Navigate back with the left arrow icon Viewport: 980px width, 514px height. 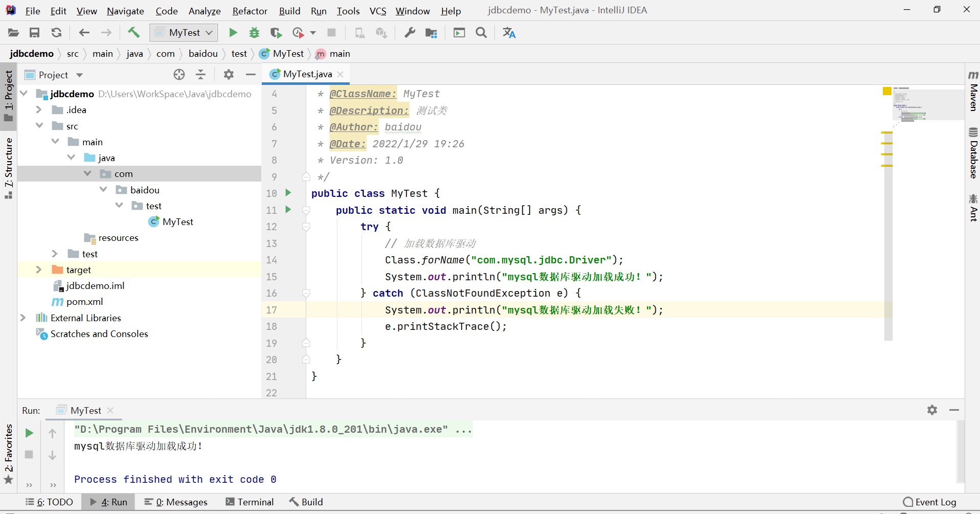[x=84, y=33]
